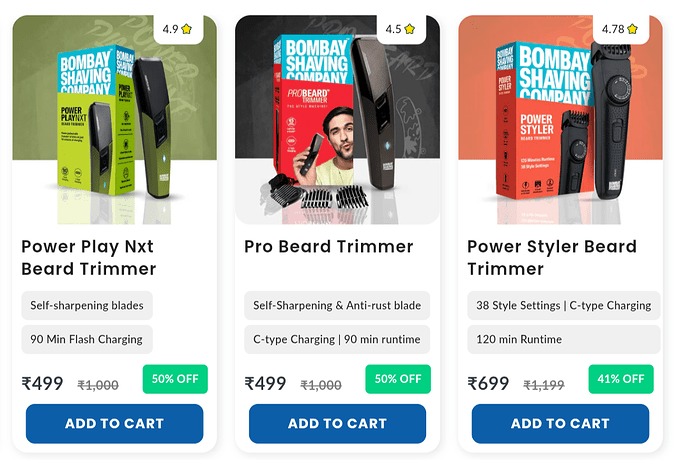Click the Self-sharpening blades feature tag
This screenshot has height=460, width=690.
(87, 305)
